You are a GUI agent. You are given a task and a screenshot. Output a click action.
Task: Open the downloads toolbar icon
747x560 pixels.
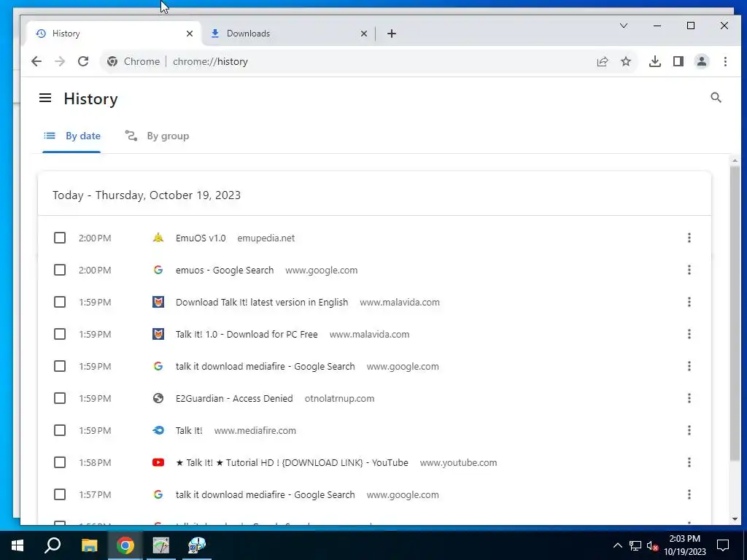pos(654,61)
